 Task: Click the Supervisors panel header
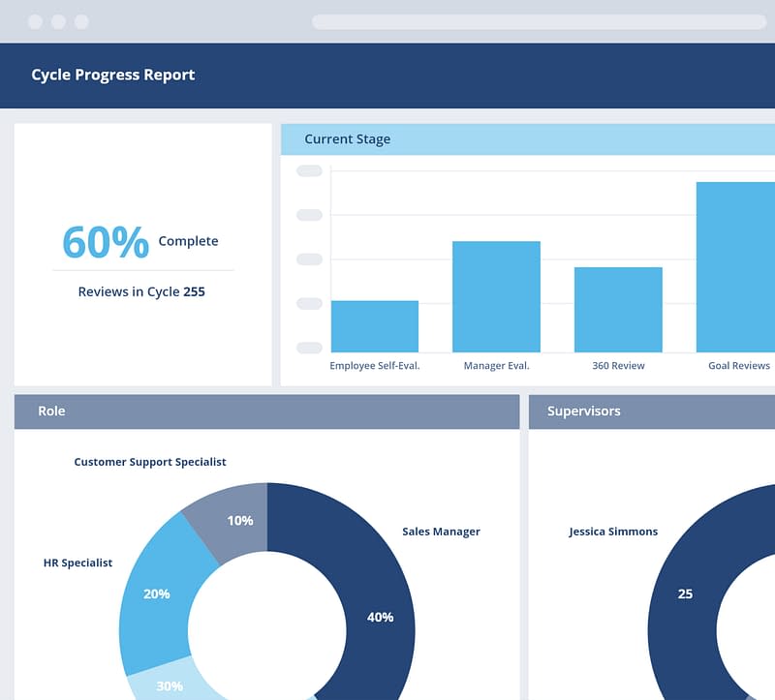(x=651, y=411)
